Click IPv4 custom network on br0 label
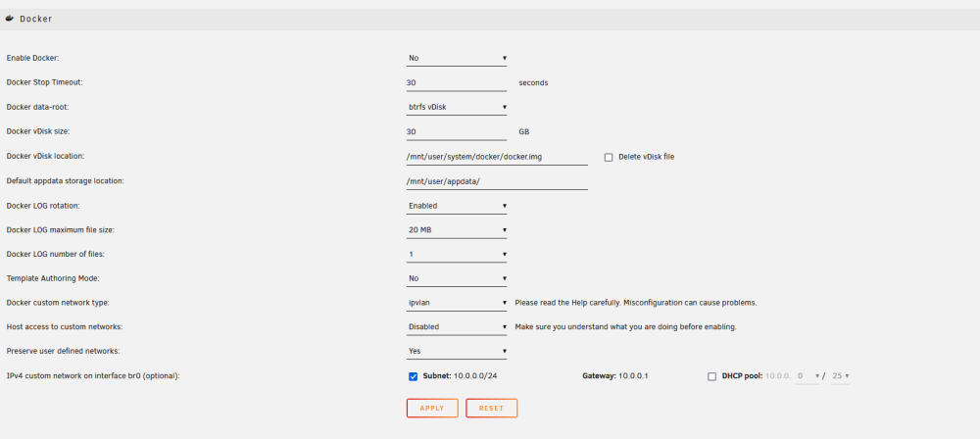Image resolution: width=980 pixels, height=439 pixels. [93, 376]
